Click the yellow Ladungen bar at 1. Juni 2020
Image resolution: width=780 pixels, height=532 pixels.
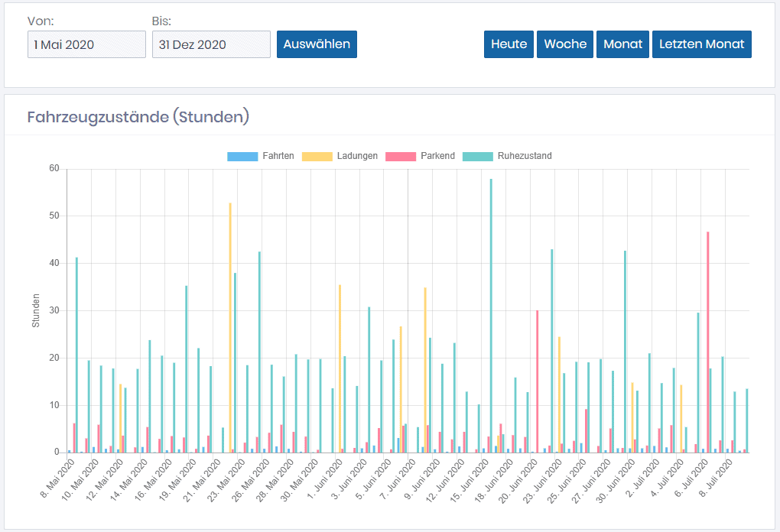pos(340,367)
